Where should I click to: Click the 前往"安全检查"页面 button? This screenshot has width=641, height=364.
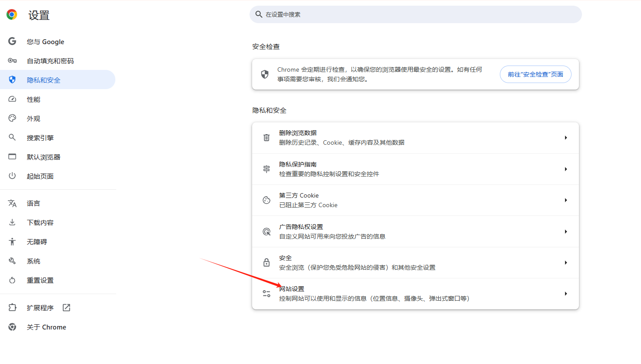[535, 74]
